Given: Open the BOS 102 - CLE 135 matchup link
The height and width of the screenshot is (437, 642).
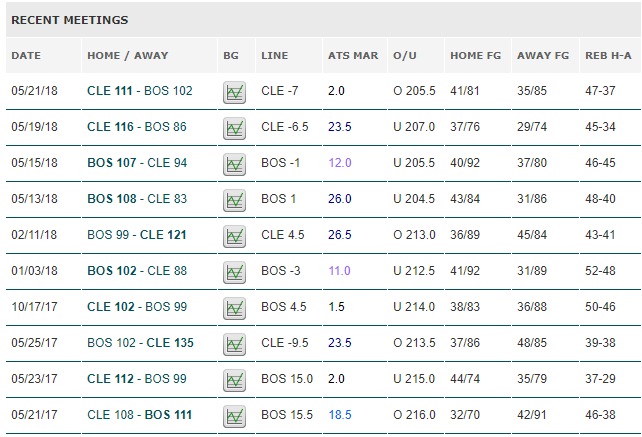Looking at the screenshot, I should click(x=140, y=343).
